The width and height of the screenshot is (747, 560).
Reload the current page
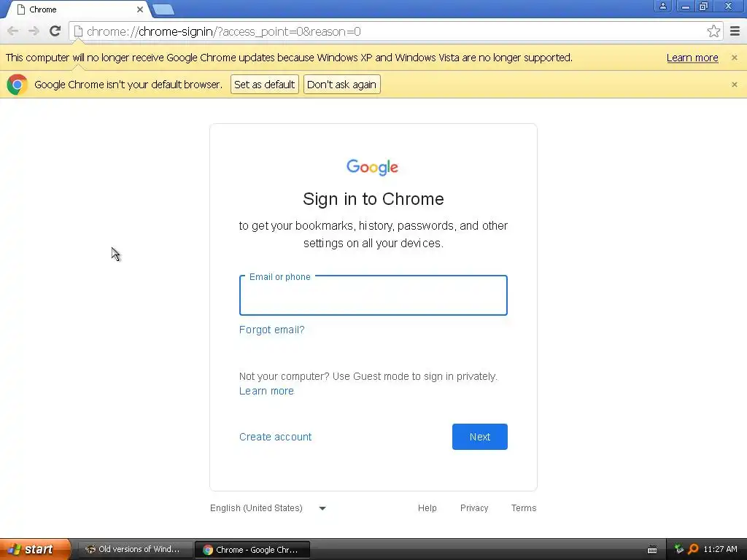click(x=55, y=31)
